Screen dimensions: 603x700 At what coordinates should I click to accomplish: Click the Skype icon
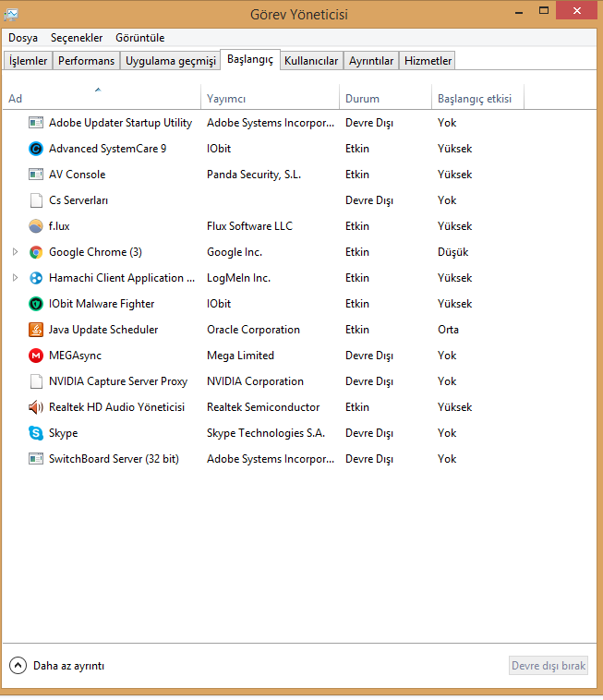[36, 433]
